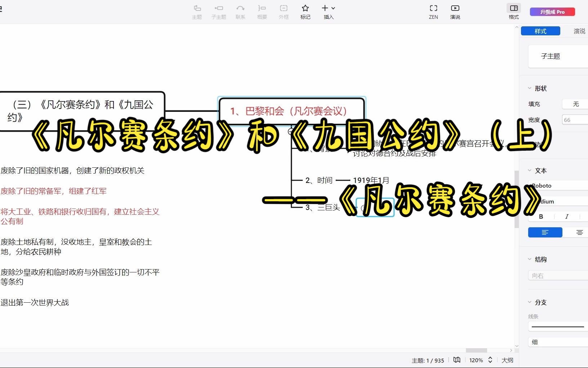Select the 3、三巨头 subtopic
Viewport: 588px width, 368px height.
click(x=322, y=207)
